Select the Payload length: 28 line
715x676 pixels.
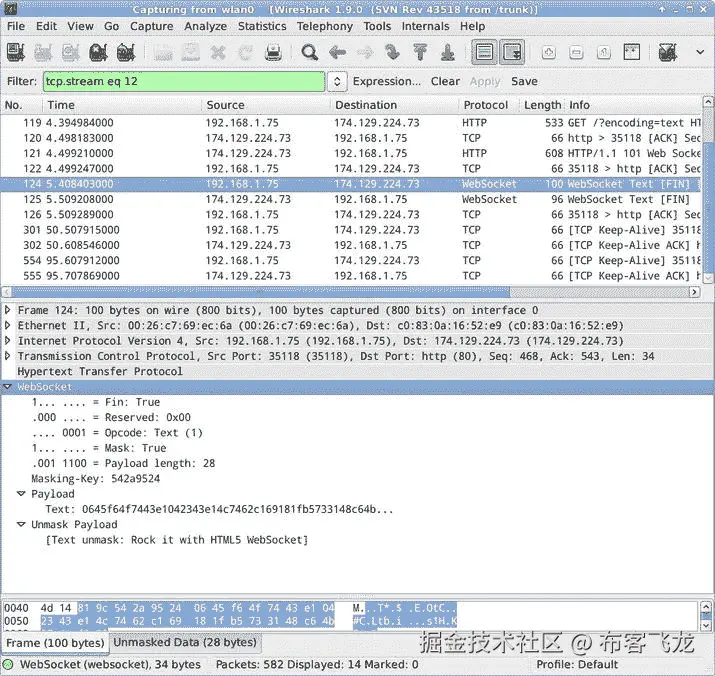pyautogui.click(x=123, y=463)
